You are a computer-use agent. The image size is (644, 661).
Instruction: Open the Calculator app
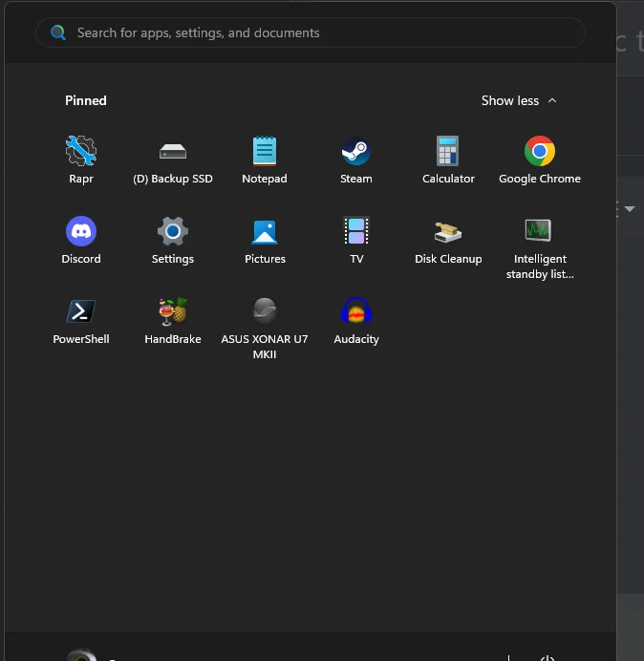(x=448, y=160)
